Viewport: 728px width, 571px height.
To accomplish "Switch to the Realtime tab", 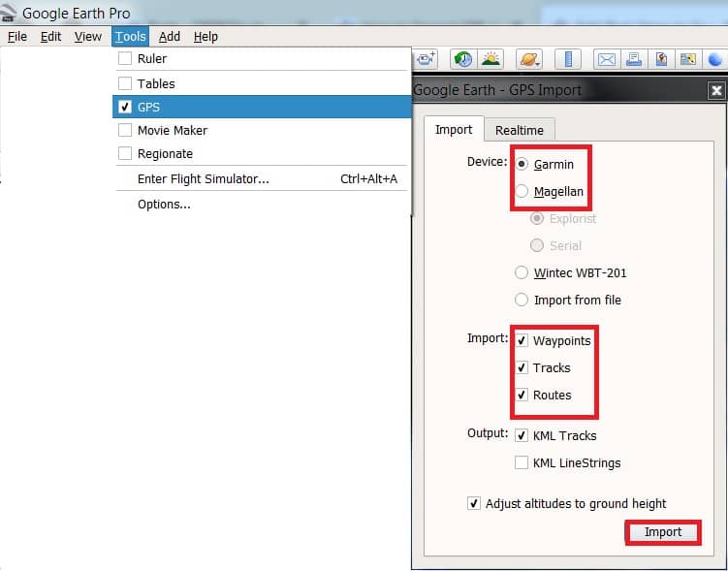I will click(x=519, y=131).
